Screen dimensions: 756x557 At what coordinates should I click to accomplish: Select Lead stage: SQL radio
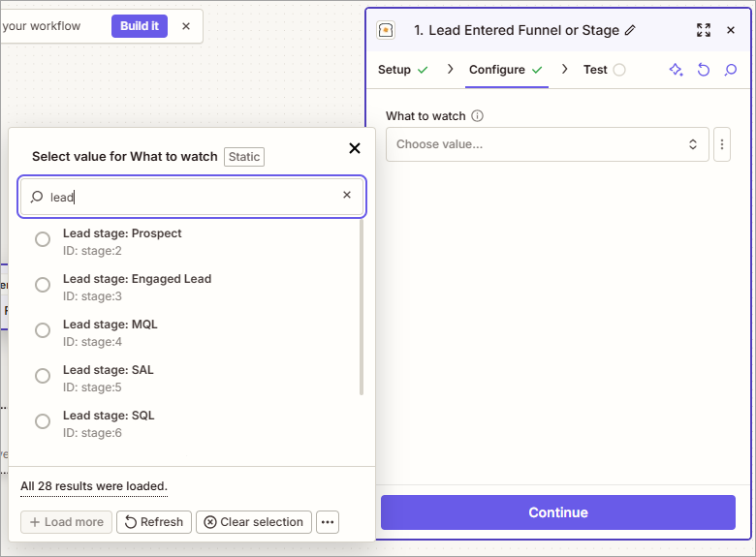tap(43, 421)
